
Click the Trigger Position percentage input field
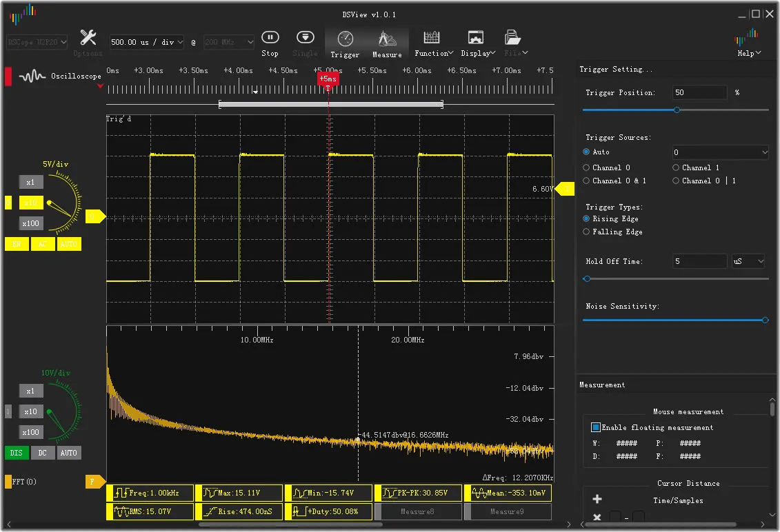(x=699, y=92)
